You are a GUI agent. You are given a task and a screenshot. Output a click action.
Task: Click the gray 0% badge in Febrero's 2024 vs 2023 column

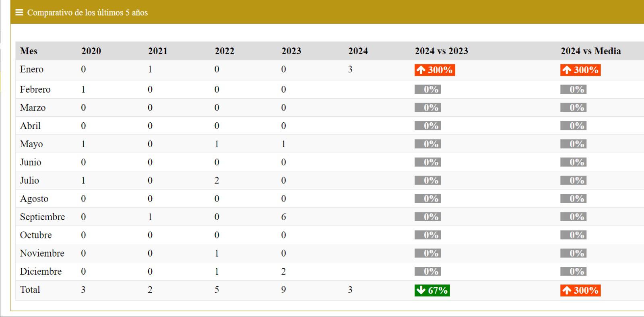(x=428, y=89)
